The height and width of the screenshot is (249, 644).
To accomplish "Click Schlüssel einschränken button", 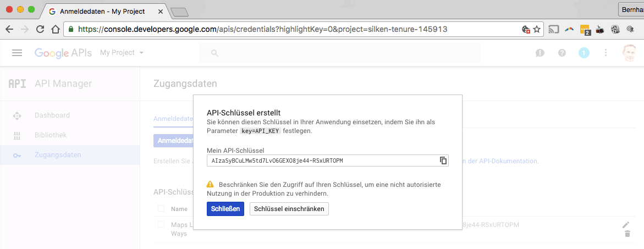I will point(289,209).
